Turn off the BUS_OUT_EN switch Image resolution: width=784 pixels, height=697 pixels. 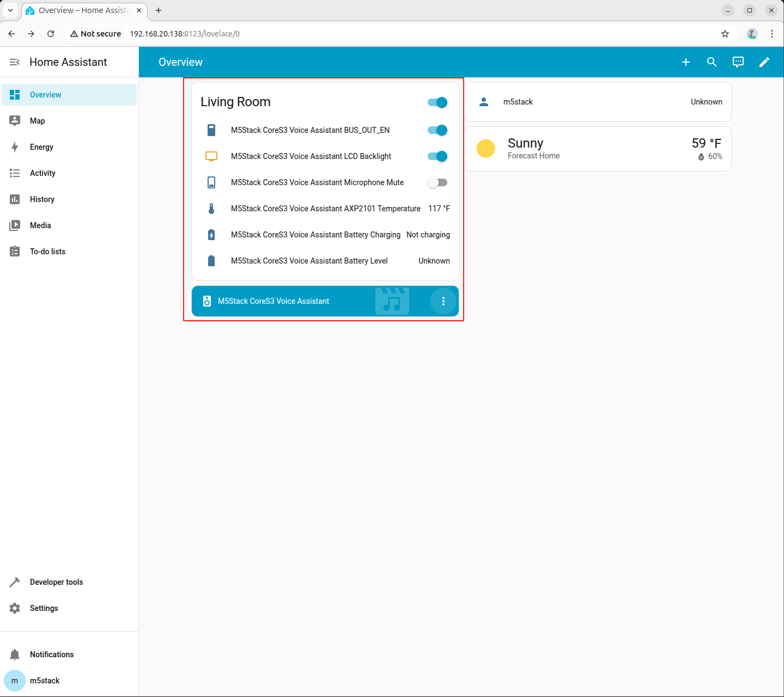pyautogui.click(x=437, y=130)
